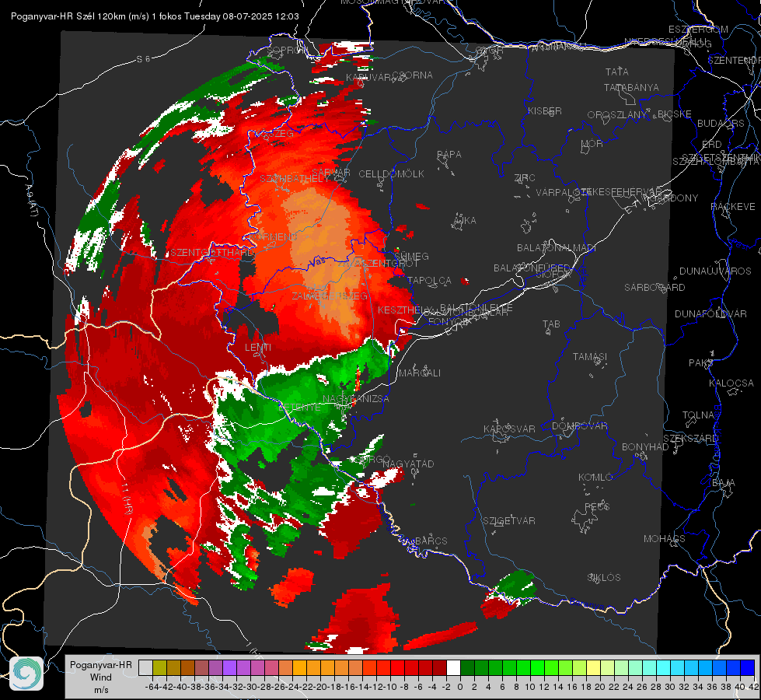Click the TAMASI city label
The width and height of the screenshot is (761, 700).
(590, 356)
